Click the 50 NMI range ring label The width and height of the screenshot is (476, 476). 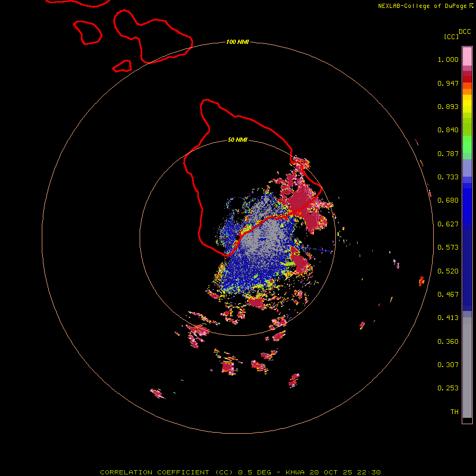click(237, 140)
